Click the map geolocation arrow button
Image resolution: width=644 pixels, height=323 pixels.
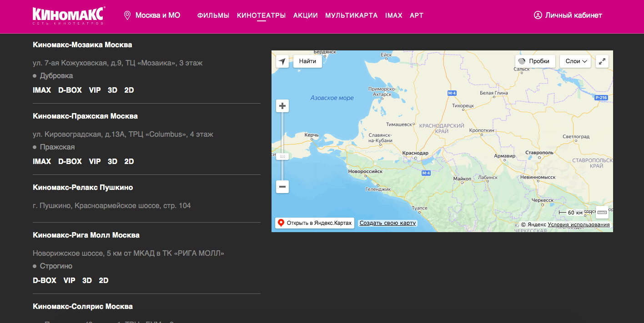tap(283, 61)
